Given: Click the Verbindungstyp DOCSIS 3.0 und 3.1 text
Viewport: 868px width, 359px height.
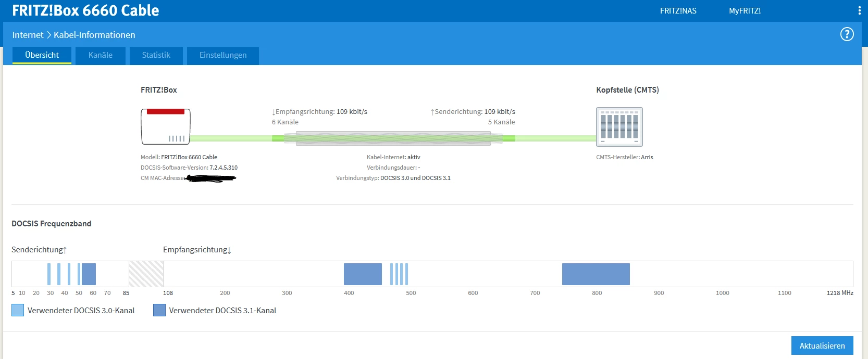Looking at the screenshot, I should tap(393, 178).
